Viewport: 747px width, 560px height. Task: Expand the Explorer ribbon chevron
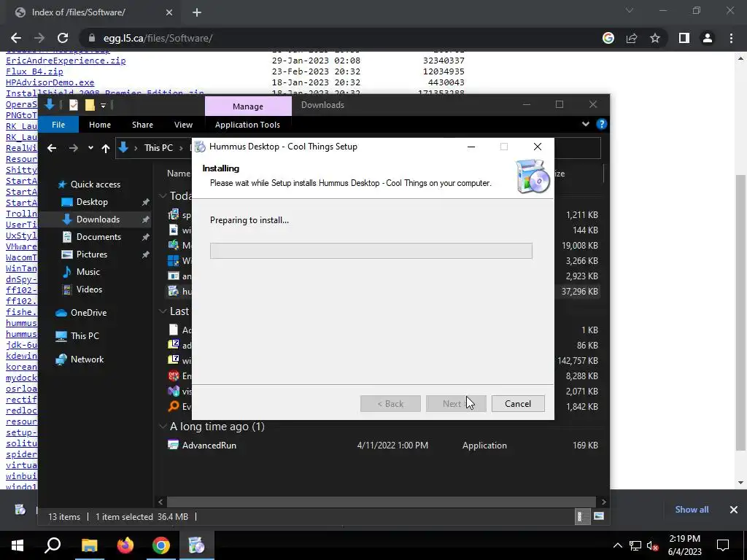586,124
